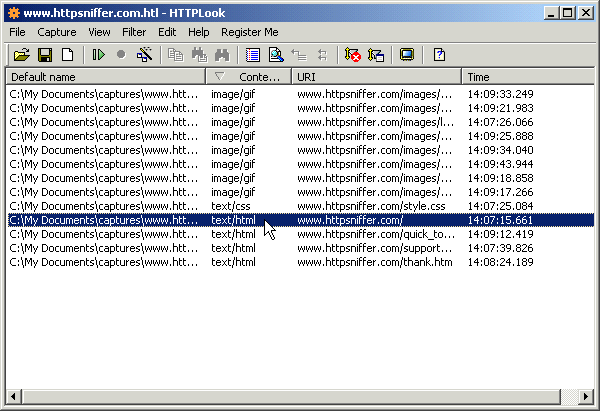
Task: Select the row with time 14:09:18.858
Action: tap(301, 178)
